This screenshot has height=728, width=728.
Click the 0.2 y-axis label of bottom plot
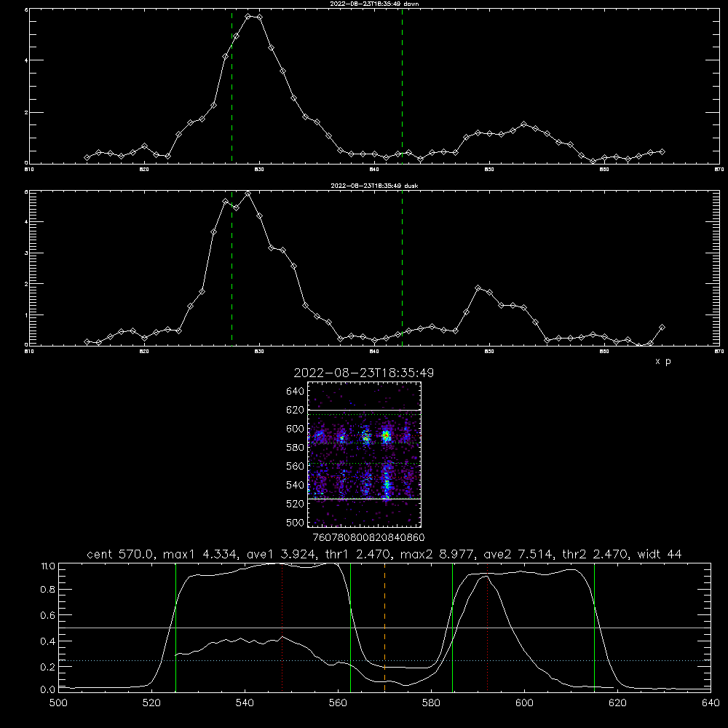pyautogui.click(x=48, y=667)
